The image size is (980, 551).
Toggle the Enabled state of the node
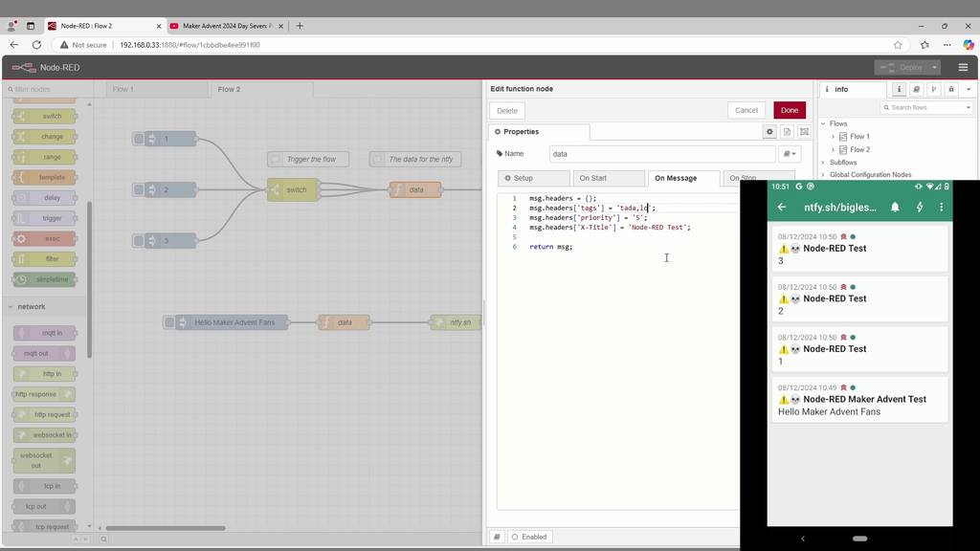[529, 537]
